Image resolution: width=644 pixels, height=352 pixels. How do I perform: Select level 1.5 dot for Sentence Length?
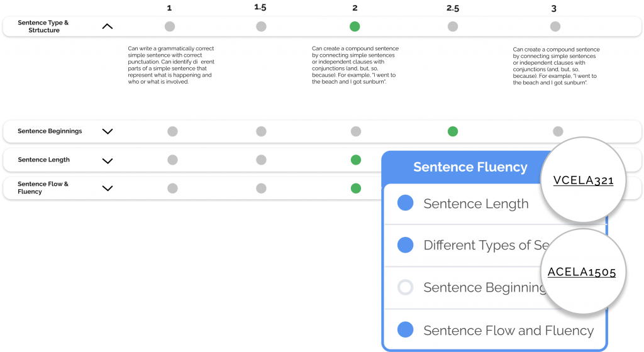pos(261,160)
